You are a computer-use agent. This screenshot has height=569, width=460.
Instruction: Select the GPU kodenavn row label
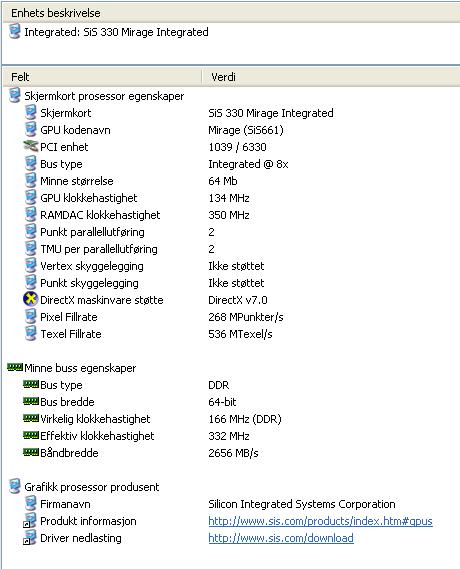(75, 130)
